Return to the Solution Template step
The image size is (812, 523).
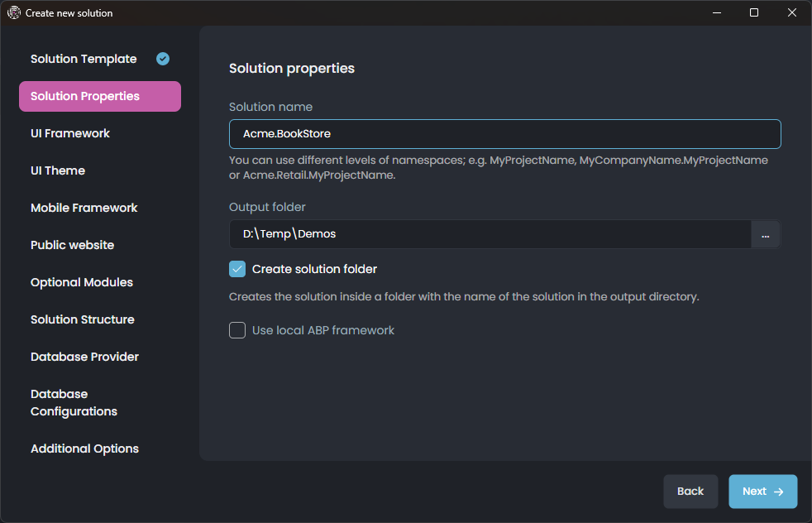(83, 59)
